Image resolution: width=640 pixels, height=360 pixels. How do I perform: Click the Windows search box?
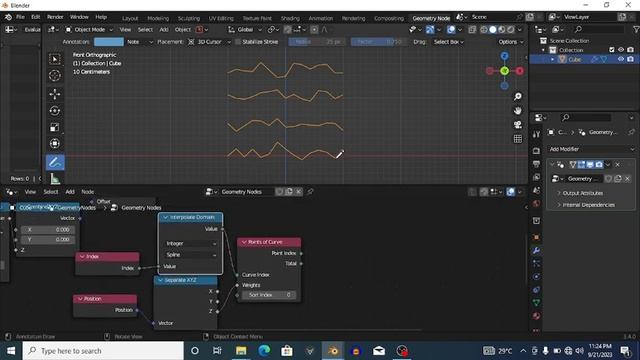pyautogui.click(x=103, y=351)
